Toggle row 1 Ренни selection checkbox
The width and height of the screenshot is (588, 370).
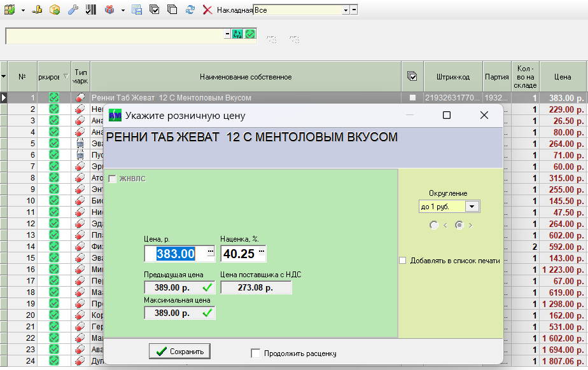pos(412,98)
